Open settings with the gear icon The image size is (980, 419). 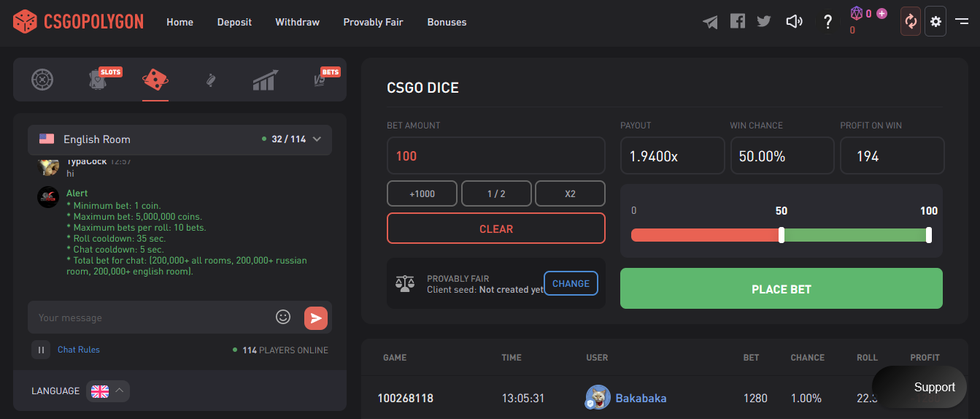pos(935,21)
